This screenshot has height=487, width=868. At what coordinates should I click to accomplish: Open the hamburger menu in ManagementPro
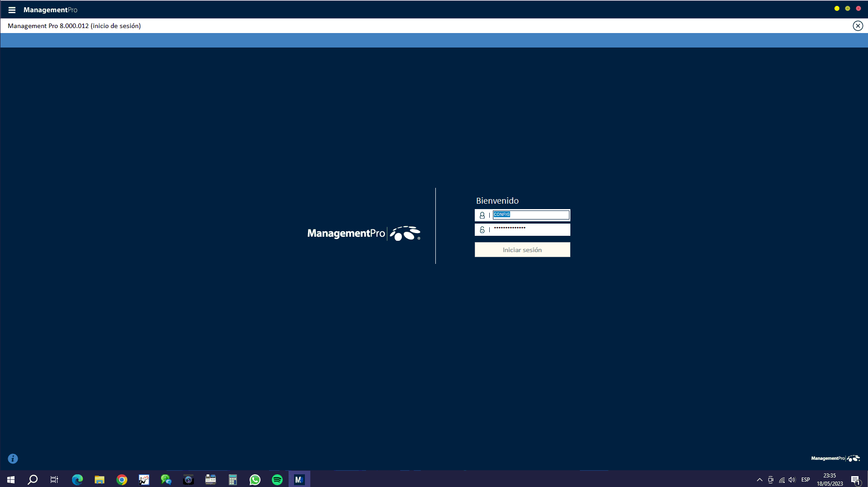[x=12, y=10]
